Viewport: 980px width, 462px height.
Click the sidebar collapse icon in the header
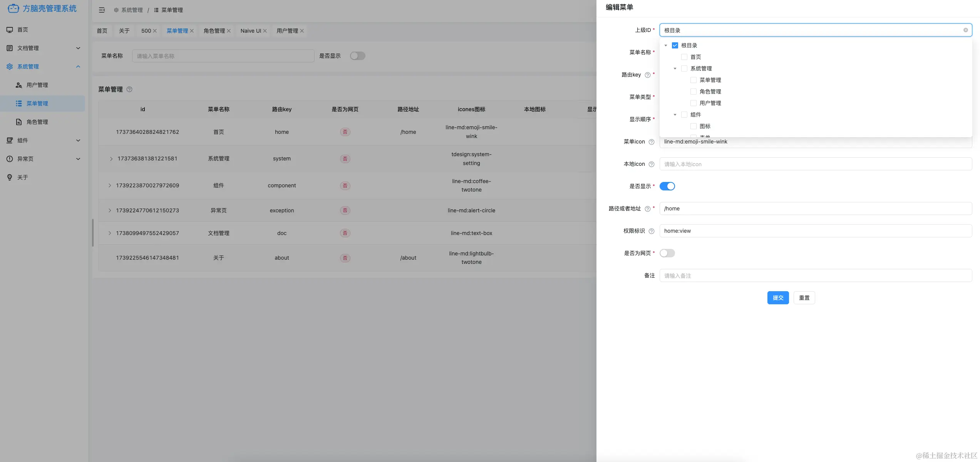point(102,10)
